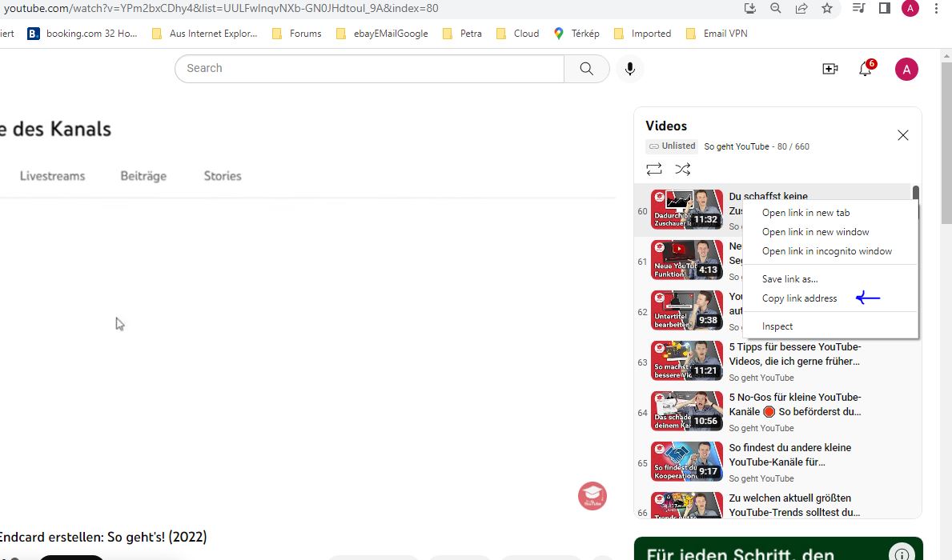Viewport: 952px width, 560px height.
Task: Open the Chrome three-dot menu
Action: 936,8
